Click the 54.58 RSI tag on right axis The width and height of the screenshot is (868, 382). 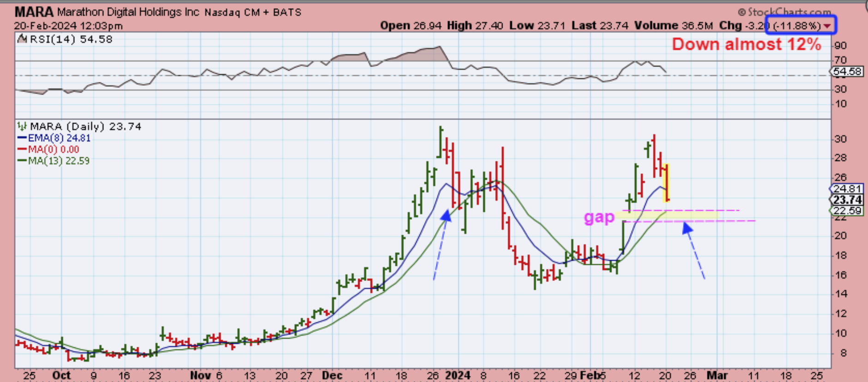847,72
